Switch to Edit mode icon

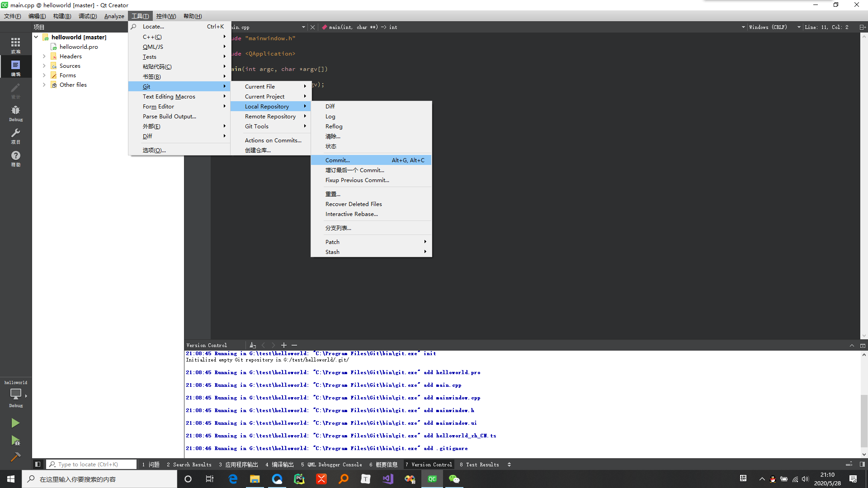[x=16, y=67]
